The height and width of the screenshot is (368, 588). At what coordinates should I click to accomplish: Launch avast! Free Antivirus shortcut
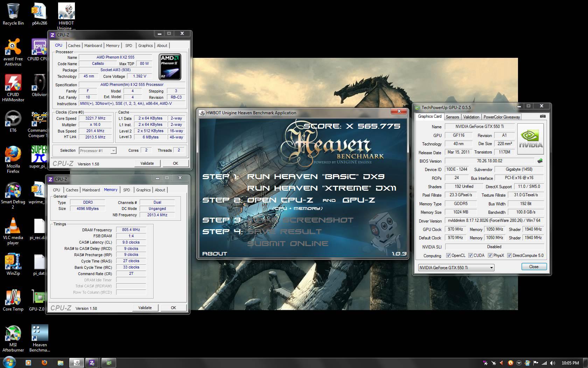pyautogui.click(x=13, y=53)
